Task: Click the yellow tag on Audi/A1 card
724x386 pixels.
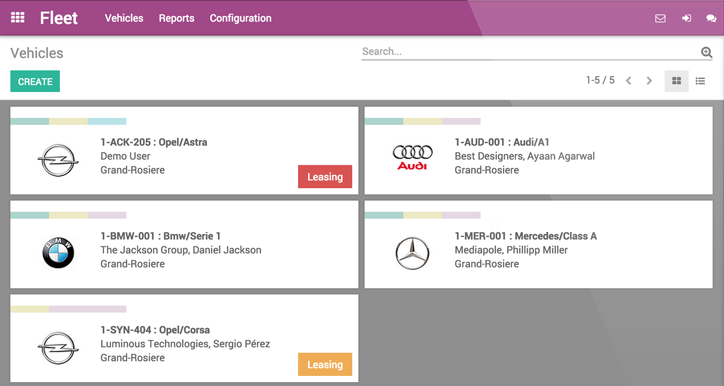Action: pos(422,121)
